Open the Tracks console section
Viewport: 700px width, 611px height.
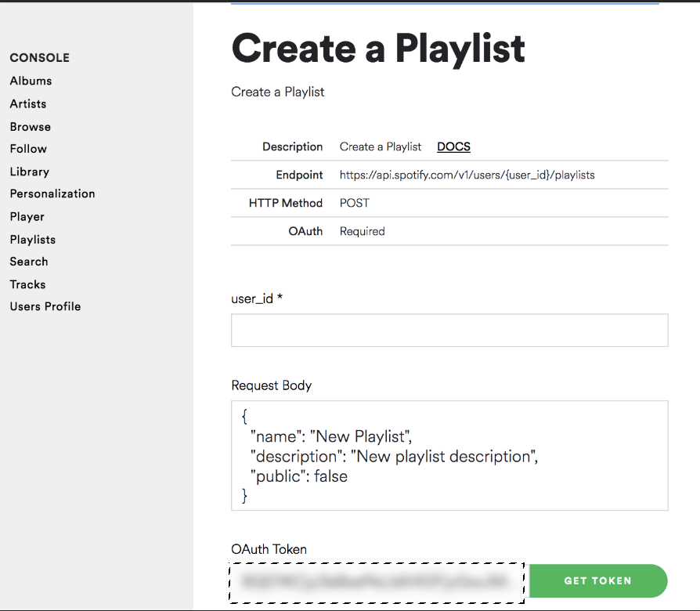coord(27,284)
